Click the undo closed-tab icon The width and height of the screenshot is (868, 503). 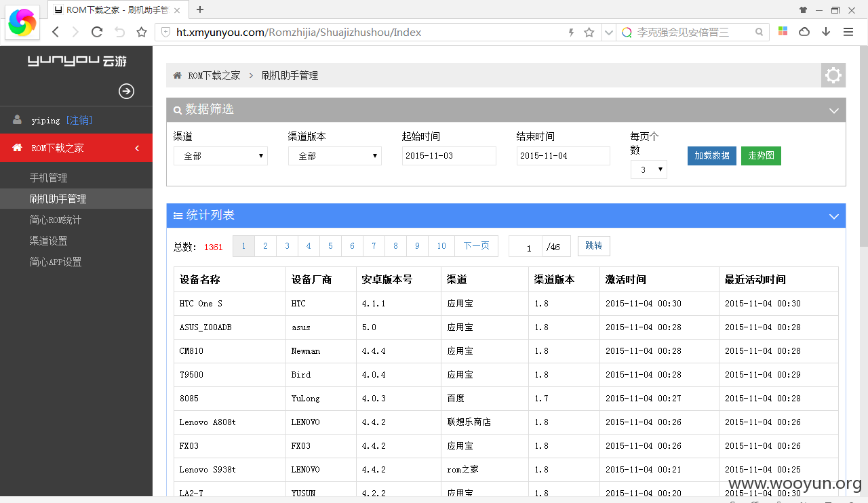(119, 32)
